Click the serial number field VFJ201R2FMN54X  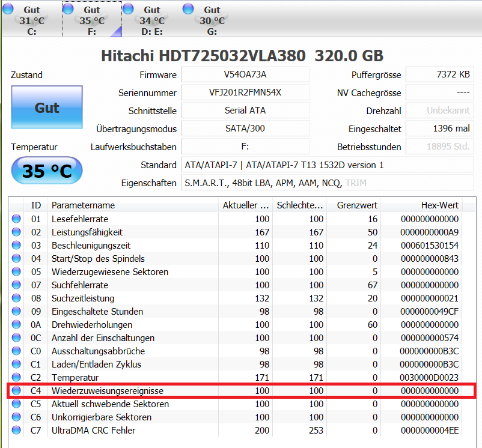245,92
